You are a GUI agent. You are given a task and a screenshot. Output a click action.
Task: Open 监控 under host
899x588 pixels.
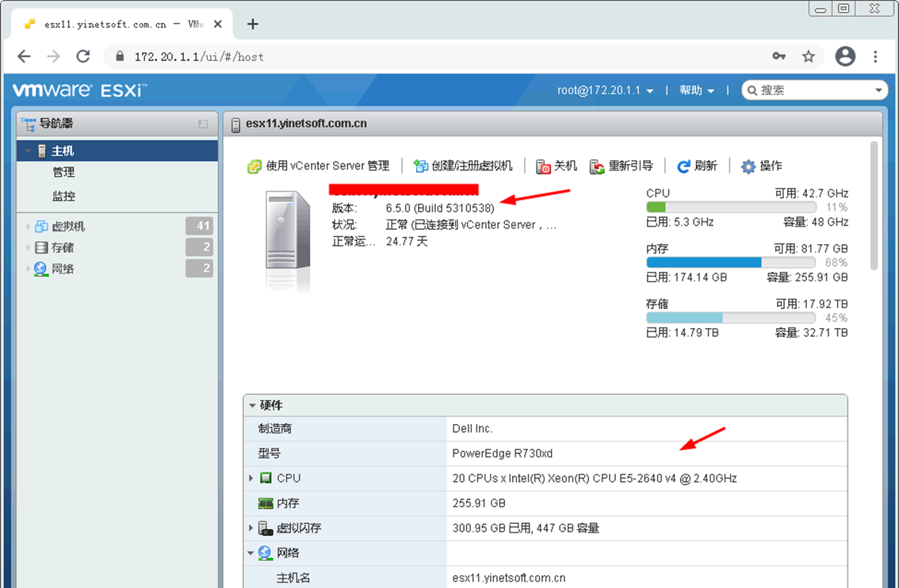[x=63, y=196]
